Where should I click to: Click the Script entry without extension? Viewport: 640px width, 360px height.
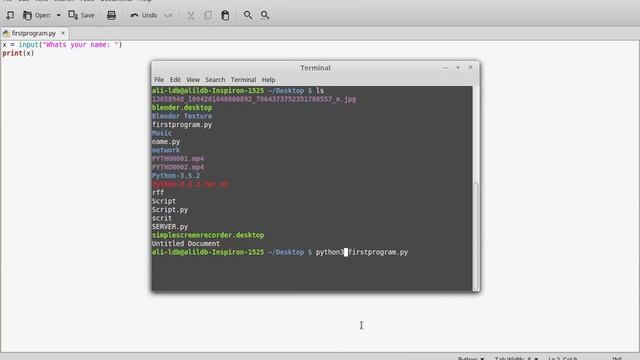click(164, 201)
